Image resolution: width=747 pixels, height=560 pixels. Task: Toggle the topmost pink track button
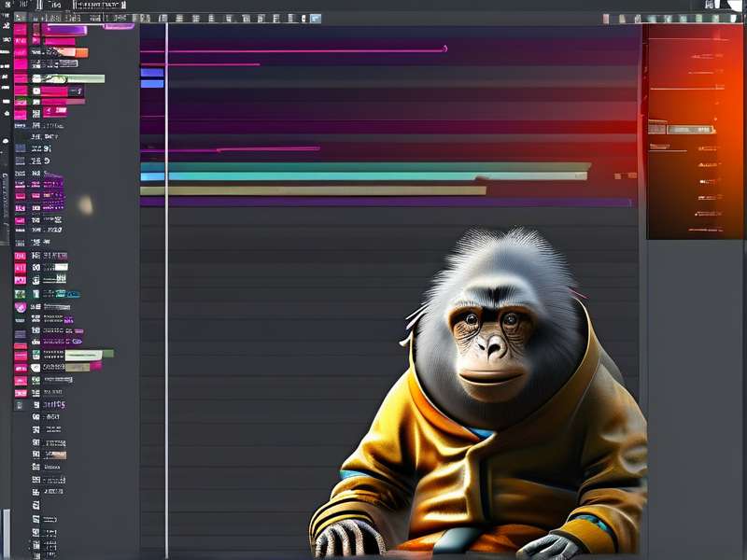(20, 30)
